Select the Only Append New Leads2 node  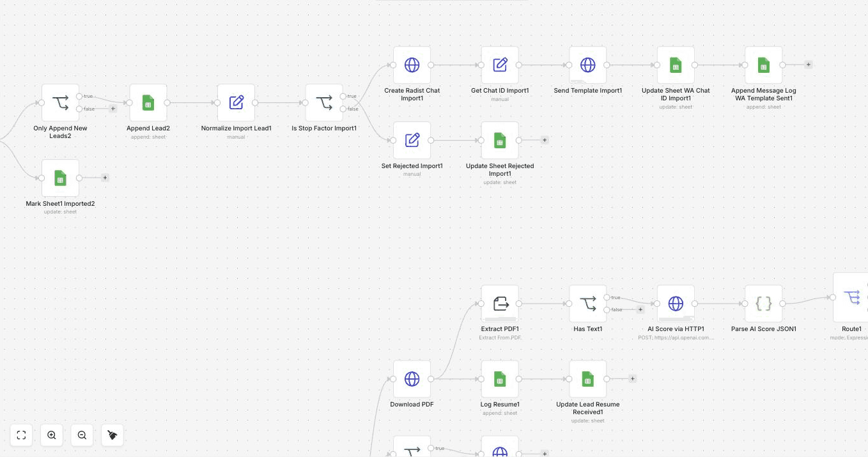coord(60,102)
